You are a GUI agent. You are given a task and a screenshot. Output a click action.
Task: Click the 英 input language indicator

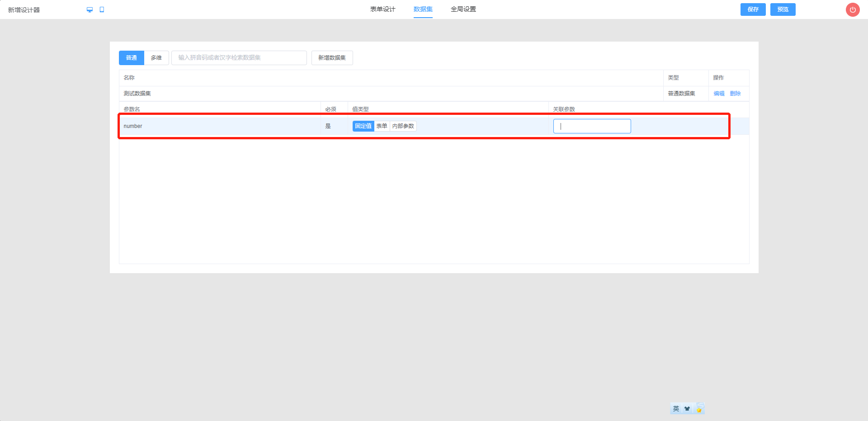(x=676, y=408)
